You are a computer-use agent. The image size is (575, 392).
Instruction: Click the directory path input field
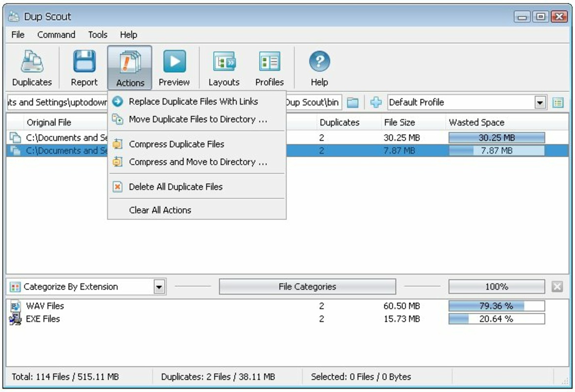(174, 102)
